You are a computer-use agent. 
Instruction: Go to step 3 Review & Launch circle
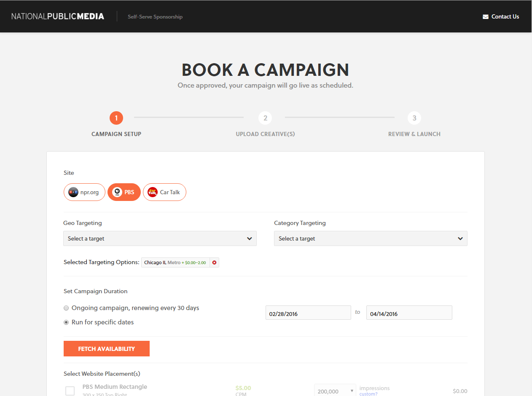tap(414, 118)
